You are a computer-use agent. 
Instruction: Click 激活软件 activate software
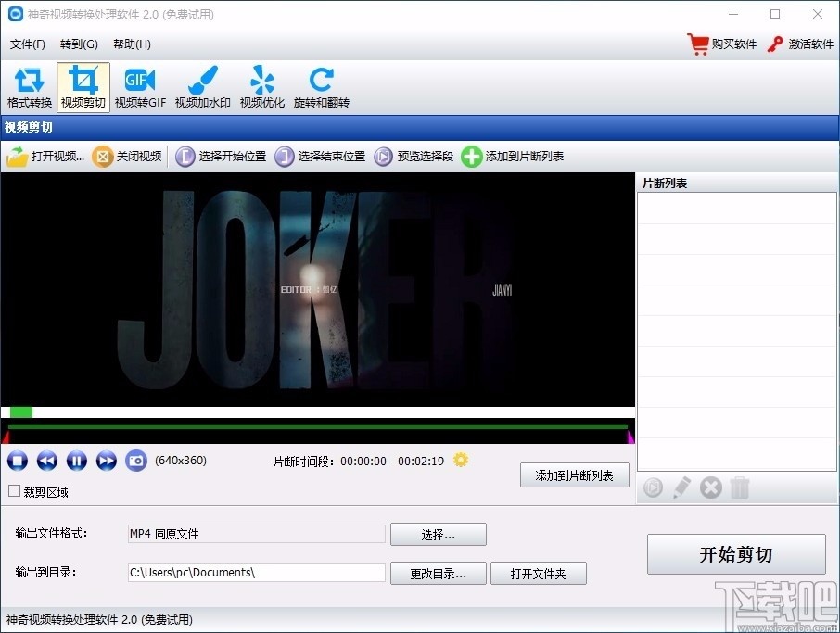coord(800,44)
